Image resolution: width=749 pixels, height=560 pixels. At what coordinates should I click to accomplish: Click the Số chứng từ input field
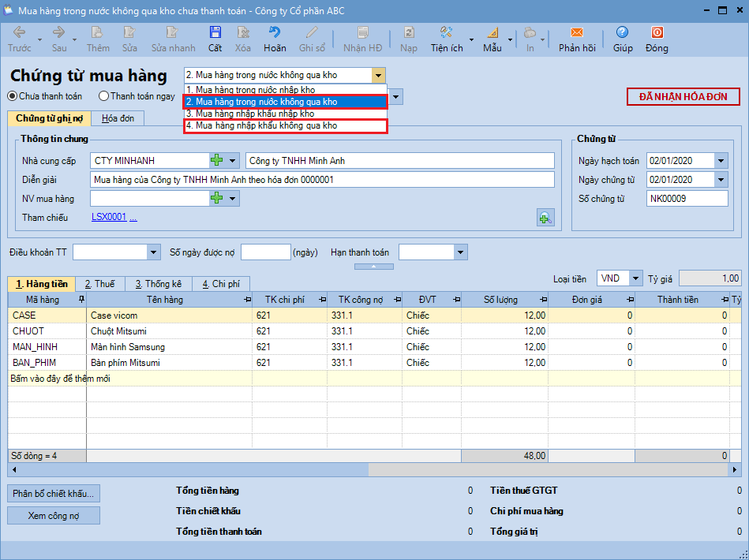(686, 199)
